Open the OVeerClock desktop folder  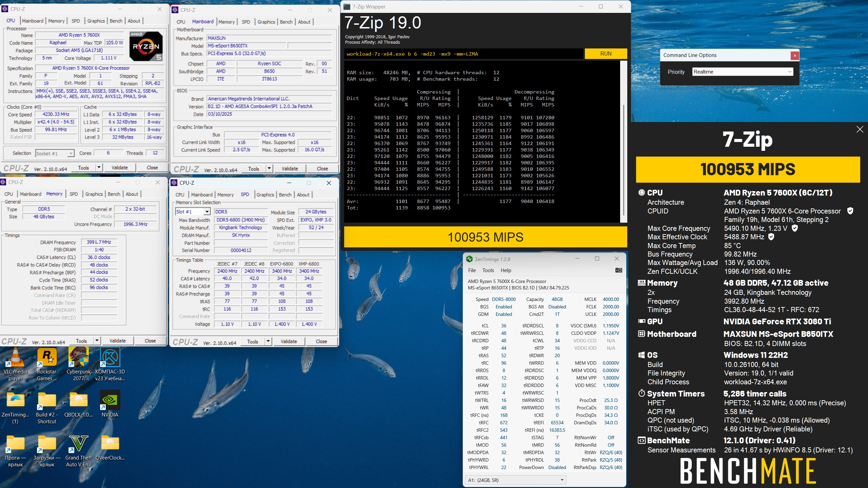coord(110,447)
